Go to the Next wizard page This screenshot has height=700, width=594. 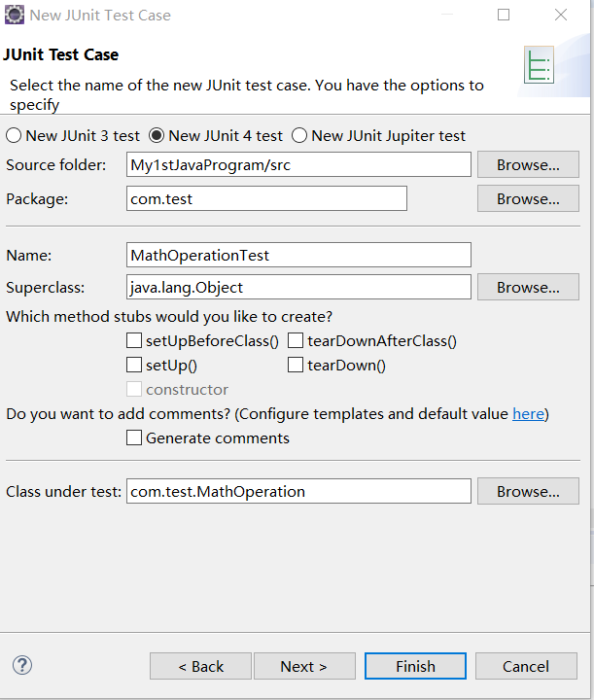point(303,666)
